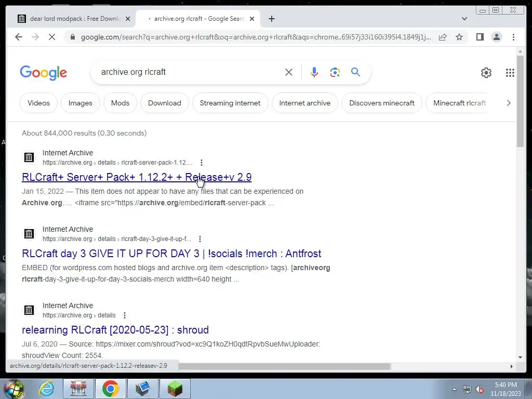Viewport: 532px width, 399px height.
Task: Open more options for RLCraft Server Pack result
Action: click(202, 163)
